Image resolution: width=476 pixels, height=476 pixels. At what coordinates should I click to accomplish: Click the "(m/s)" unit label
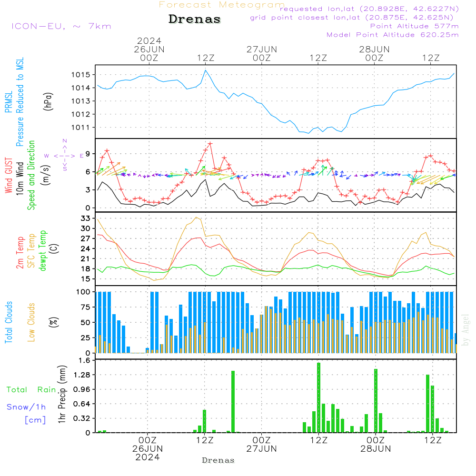[x=46, y=175]
